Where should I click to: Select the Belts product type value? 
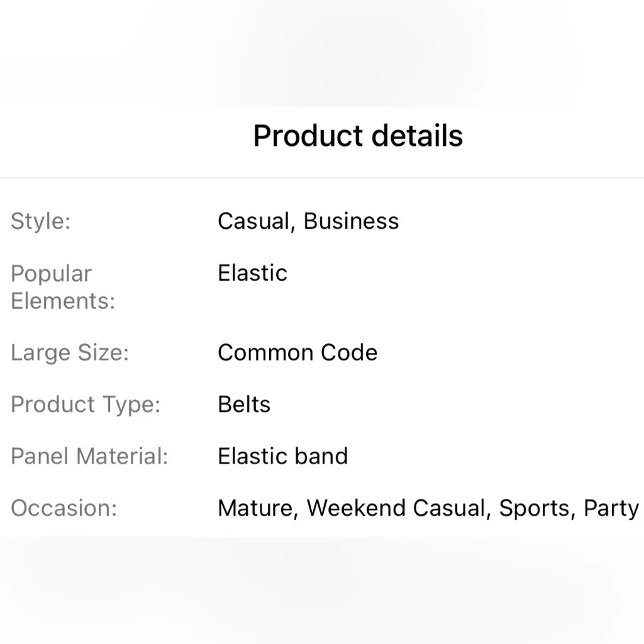coord(244,404)
